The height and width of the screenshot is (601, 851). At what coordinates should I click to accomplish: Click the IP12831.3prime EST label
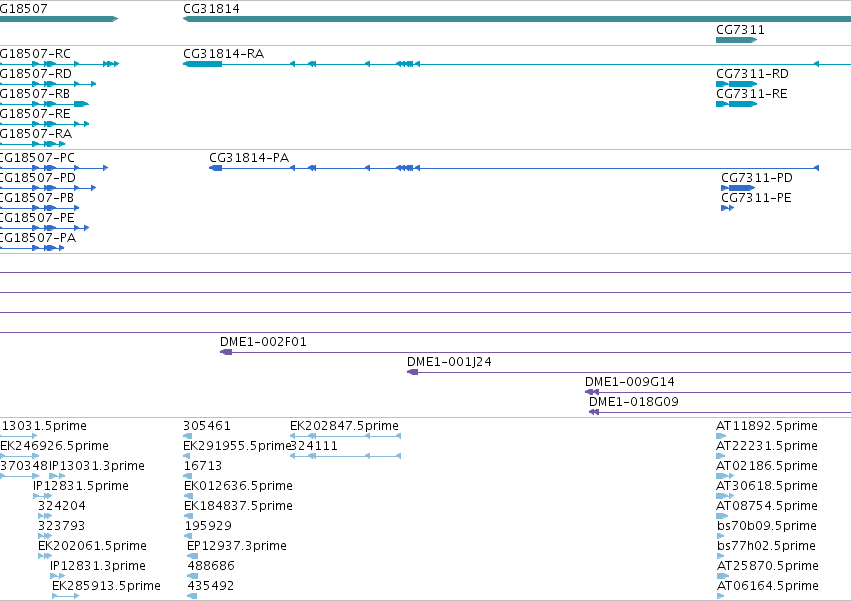tap(98, 566)
